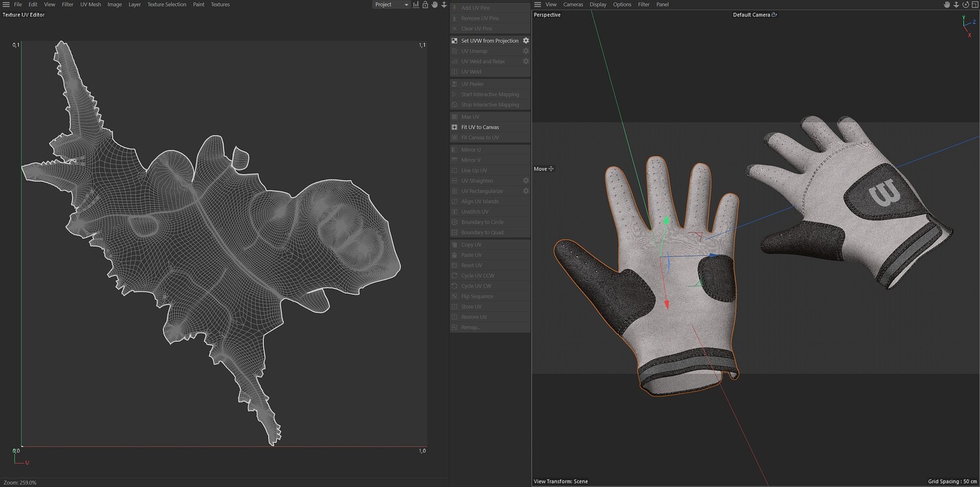The image size is (980, 487).
Task: Open the Cameras menu in the viewport
Action: pos(573,5)
